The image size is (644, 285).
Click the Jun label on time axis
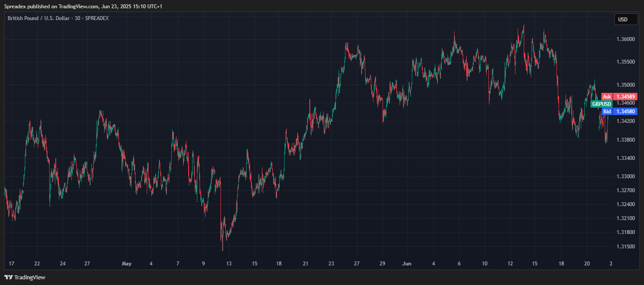407,264
